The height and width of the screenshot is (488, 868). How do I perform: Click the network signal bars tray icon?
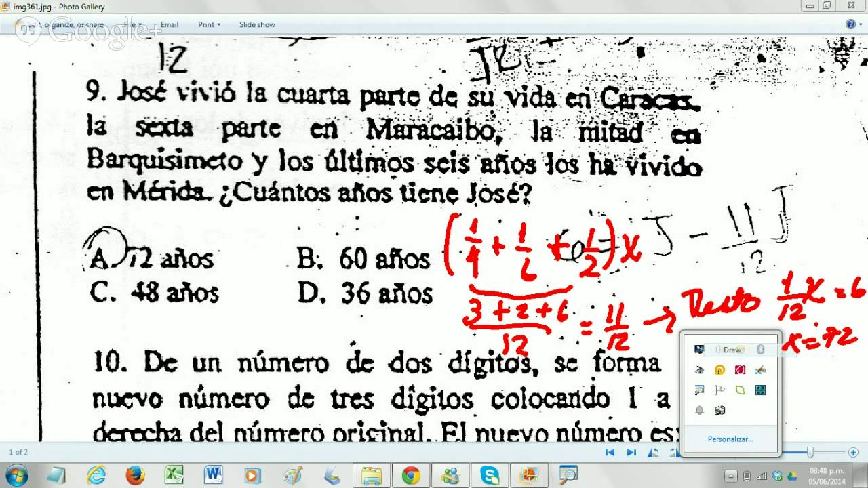762,476
